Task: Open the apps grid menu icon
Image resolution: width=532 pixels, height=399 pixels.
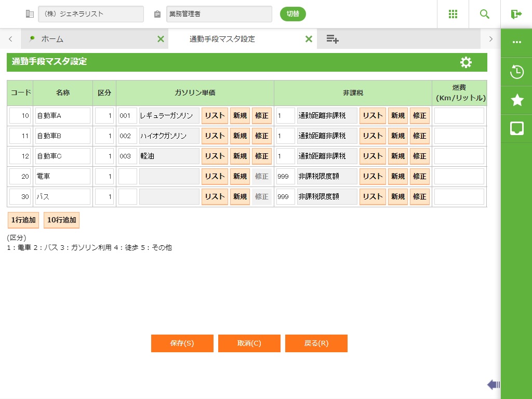Action: point(453,14)
